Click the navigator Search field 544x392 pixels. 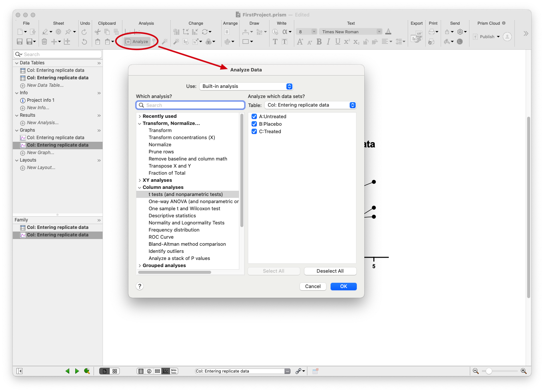pyautogui.click(x=58, y=55)
